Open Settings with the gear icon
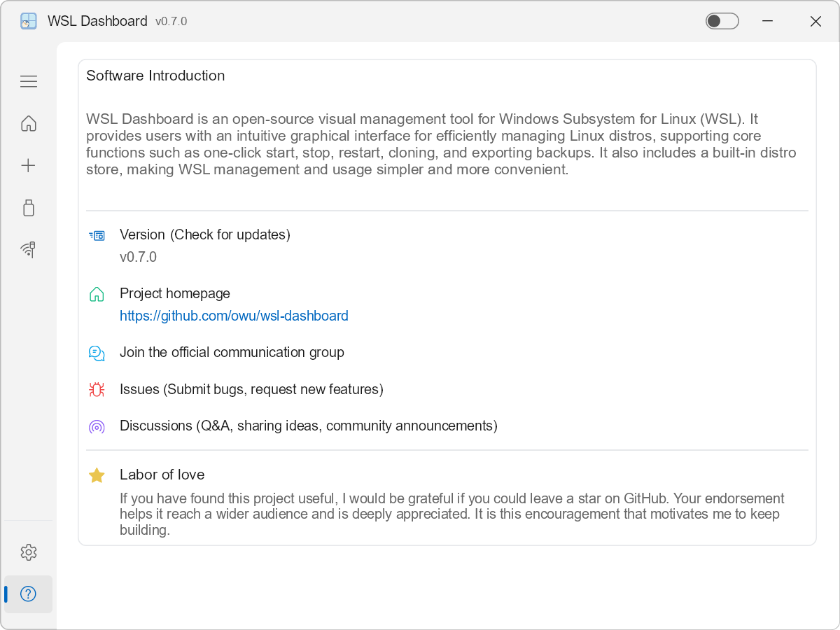Viewport: 840px width, 630px height. click(28, 552)
